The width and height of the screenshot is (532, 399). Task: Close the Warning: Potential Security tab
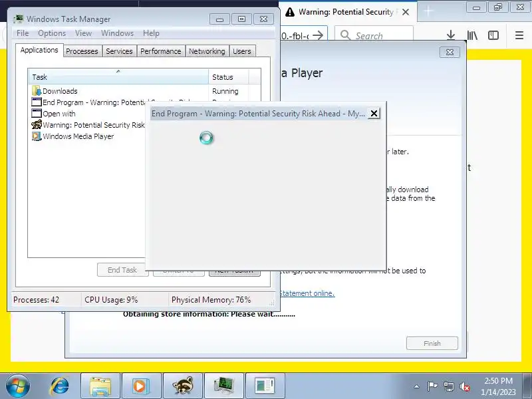click(406, 12)
